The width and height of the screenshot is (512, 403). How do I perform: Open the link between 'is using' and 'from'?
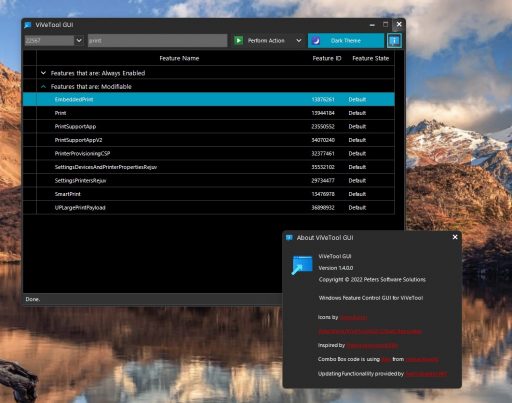pos(386,359)
